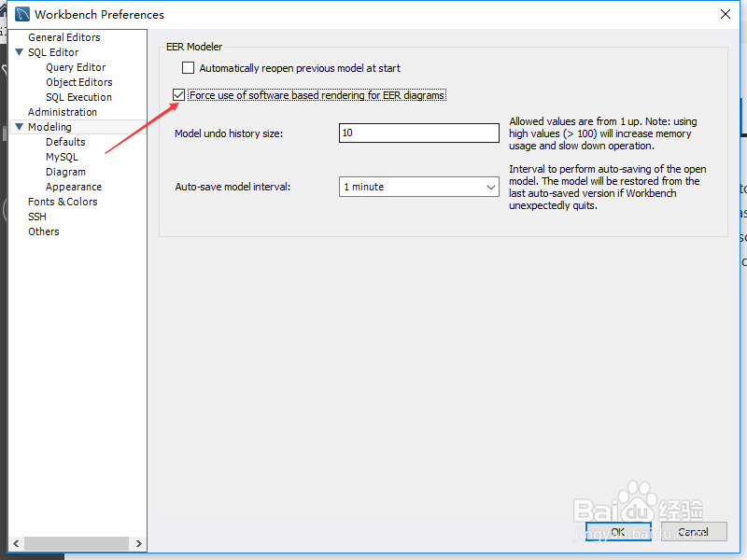The image size is (747, 560).
Task: Click the tree scrollbar left arrow
Action: pos(16,543)
